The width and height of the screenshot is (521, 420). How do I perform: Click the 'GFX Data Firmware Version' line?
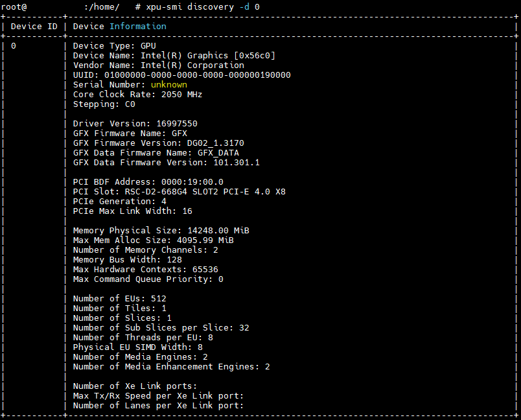[166, 163]
